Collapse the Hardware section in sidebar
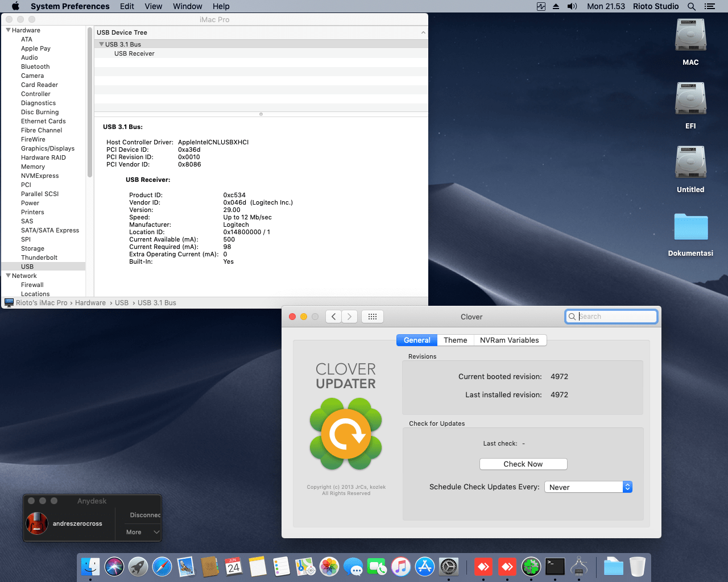The height and width of the screenshot is (582, 728). (9, 30)
